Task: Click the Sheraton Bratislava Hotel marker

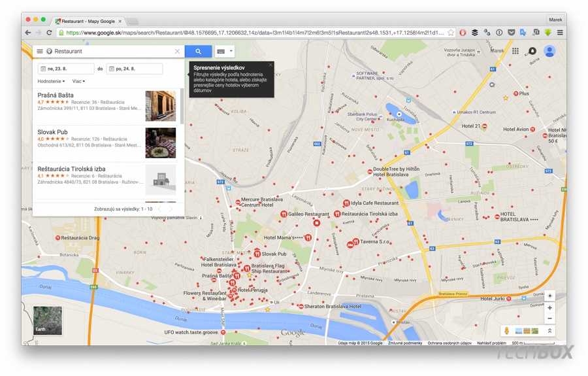Action: coord(301,306)
